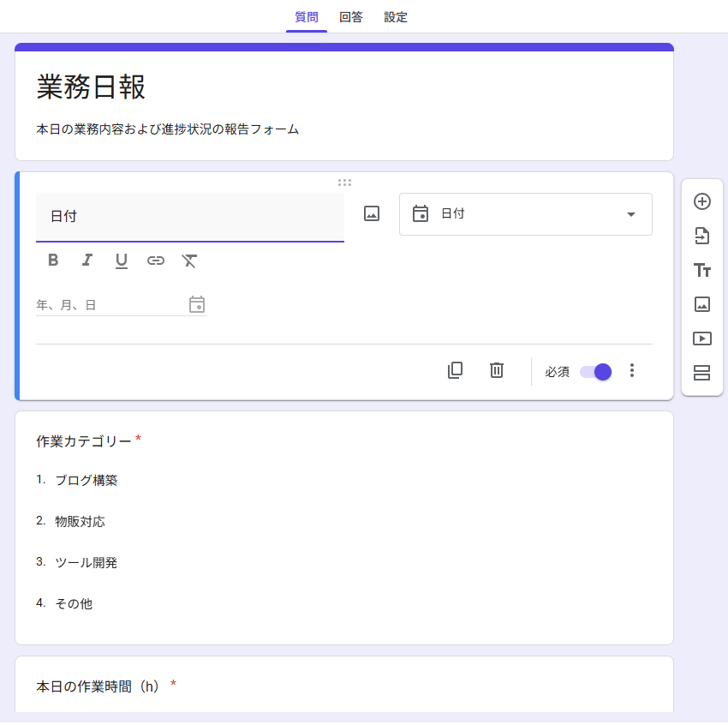
Task: Open more options three-dot menu
Action: point(632,370)
